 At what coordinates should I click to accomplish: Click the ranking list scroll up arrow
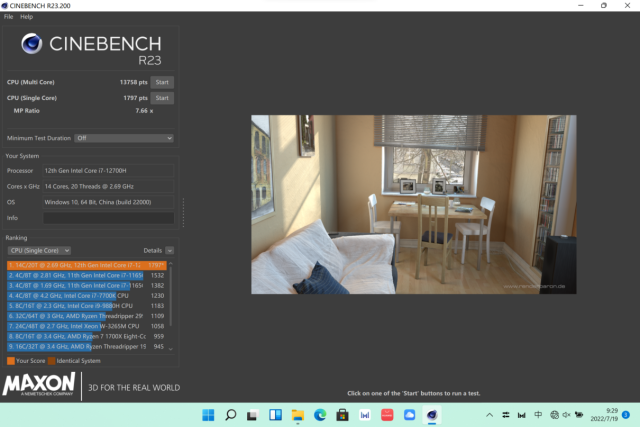coord(171,264)
